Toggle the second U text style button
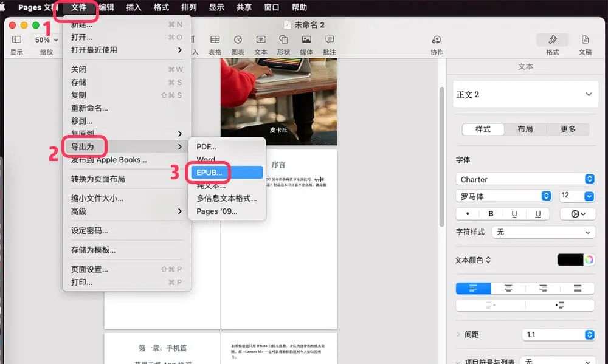 (x=538, y=214)
